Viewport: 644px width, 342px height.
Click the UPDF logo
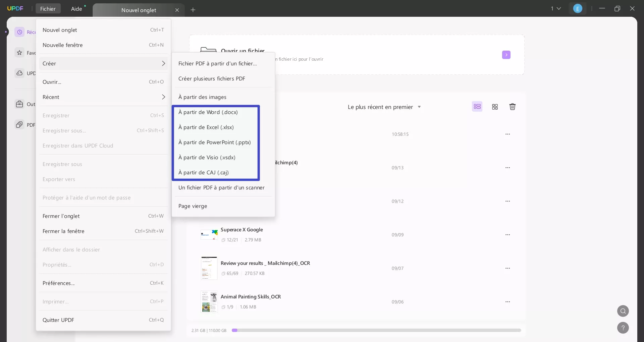click(x=15, y=8)
